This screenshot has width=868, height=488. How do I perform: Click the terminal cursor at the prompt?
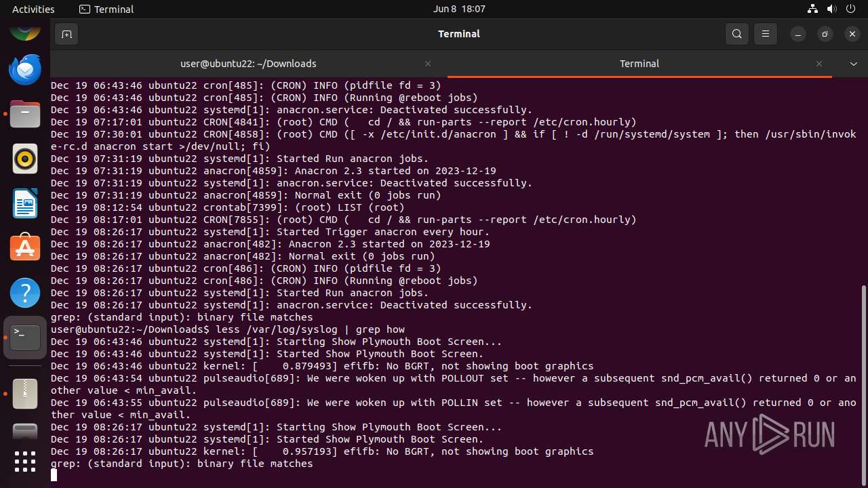click(x=54, y=475)
